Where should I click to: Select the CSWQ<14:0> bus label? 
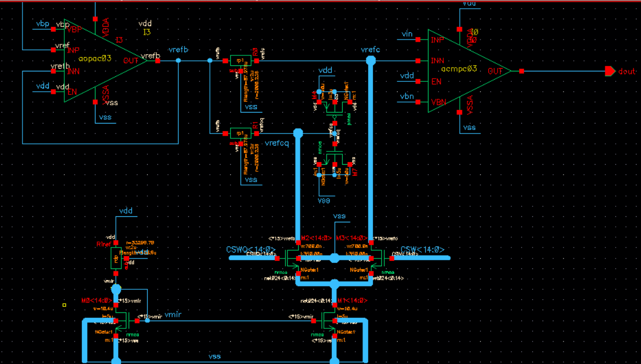pos(251,250)
